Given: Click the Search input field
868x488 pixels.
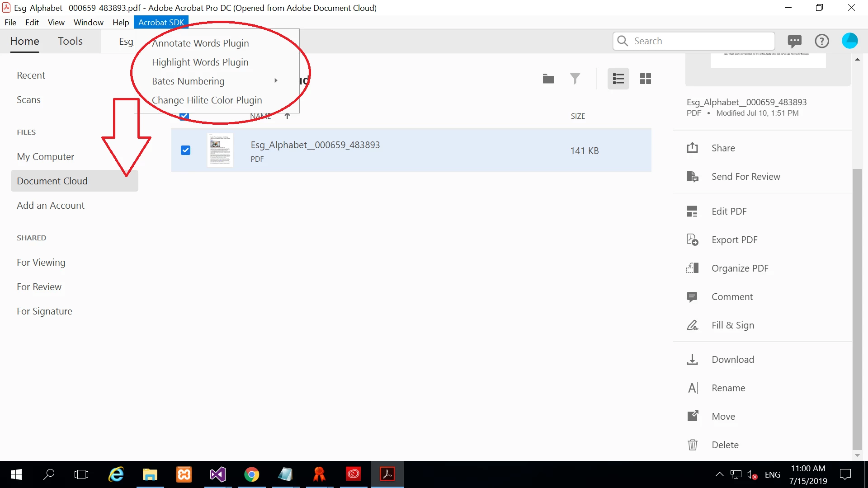Looking at the screenshot, I should pos(701,41).
